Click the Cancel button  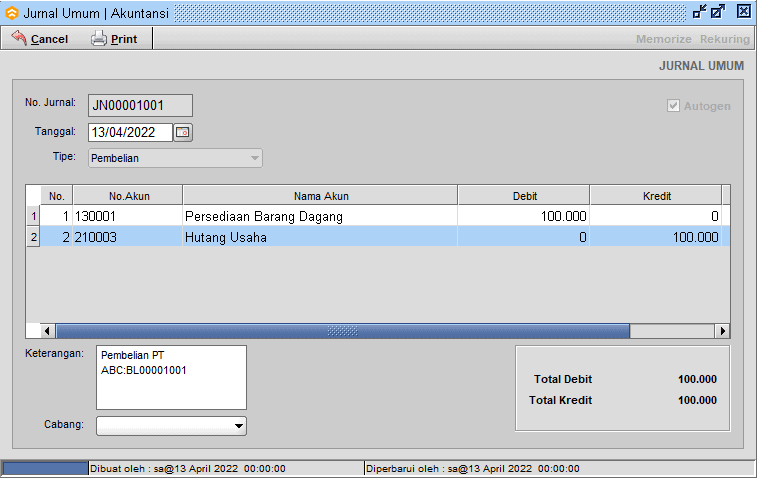click(x=40, y=39)
